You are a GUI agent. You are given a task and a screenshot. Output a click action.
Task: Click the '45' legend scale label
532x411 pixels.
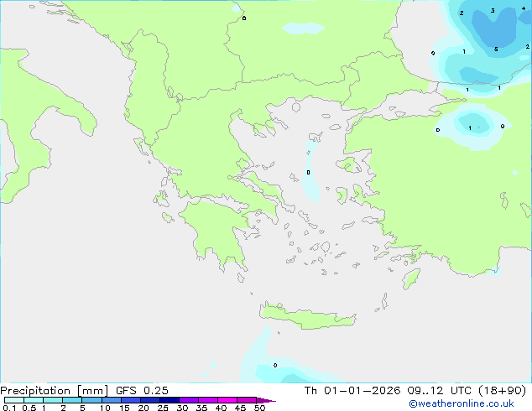click(240, 408)
